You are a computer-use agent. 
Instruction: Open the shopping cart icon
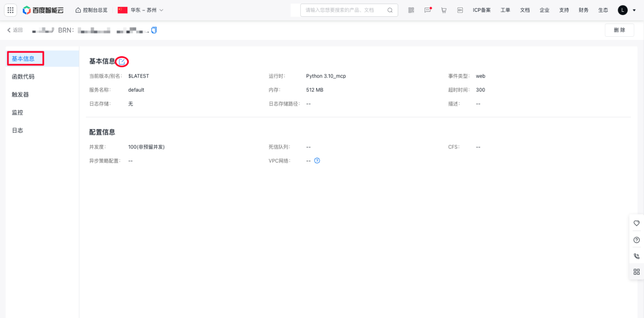pos(444,10)
